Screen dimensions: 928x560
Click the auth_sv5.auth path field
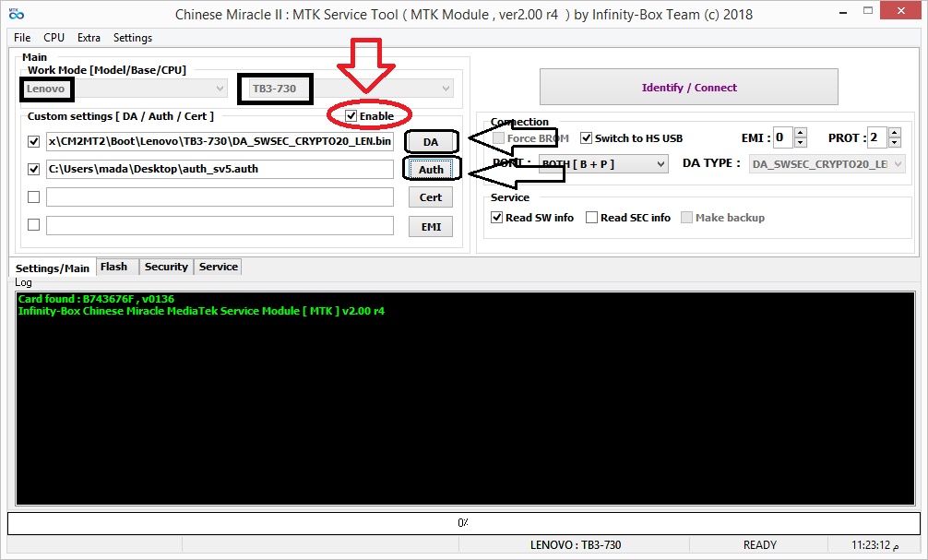coord(220,170)
